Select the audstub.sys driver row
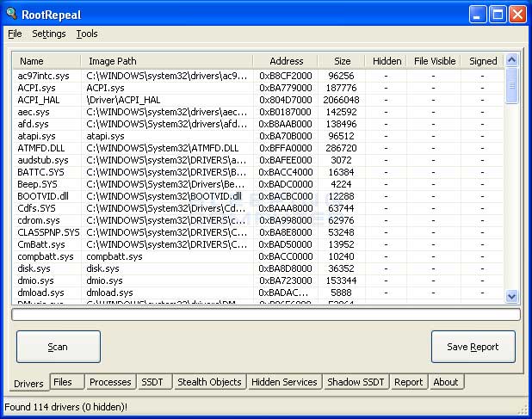Screen dimensions: 532x419 [x=258, y=160]
